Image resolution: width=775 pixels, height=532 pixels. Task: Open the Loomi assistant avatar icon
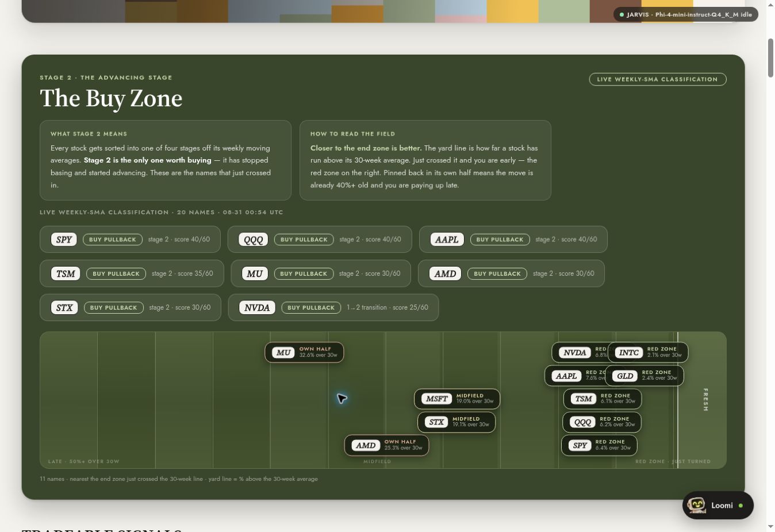click(x=697, y=506)
